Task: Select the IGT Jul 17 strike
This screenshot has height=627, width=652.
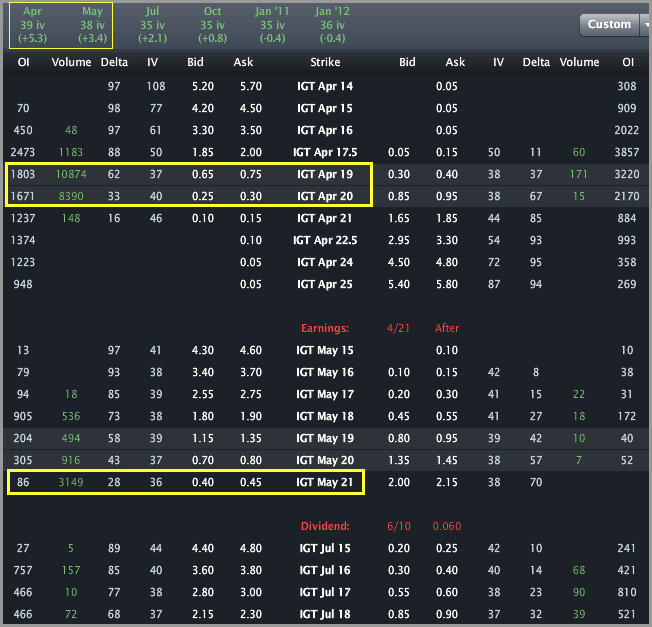Action: [325, 592]
